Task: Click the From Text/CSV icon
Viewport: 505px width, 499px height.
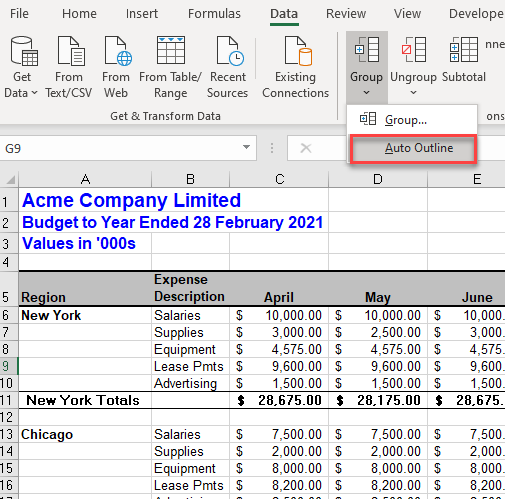Action: click(71, 51)
